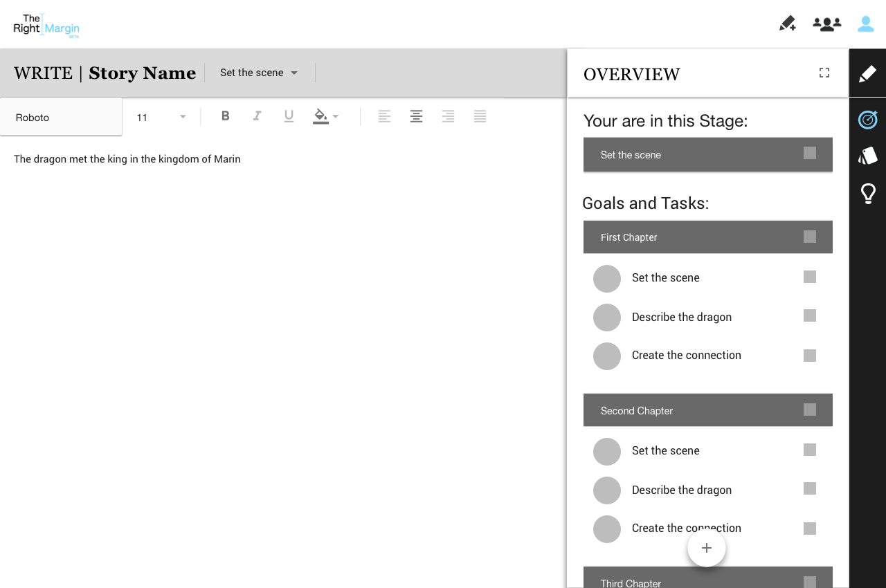Open the Set the scene stage dropdown
886x588 pixels.
click(259, 73)
